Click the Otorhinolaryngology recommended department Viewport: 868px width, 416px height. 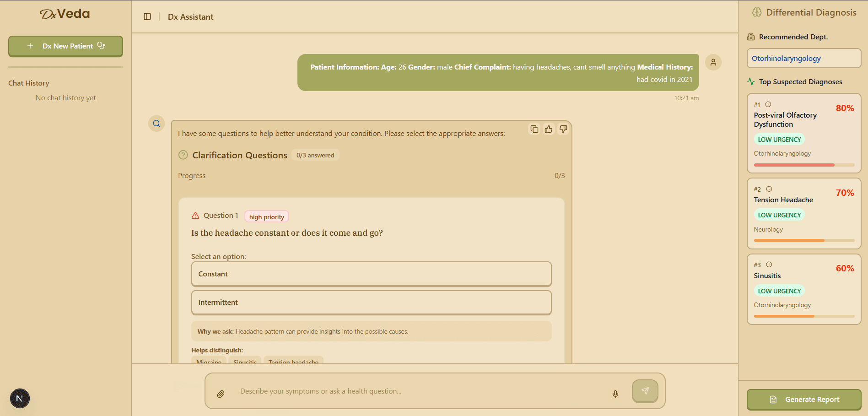(803, 59)
